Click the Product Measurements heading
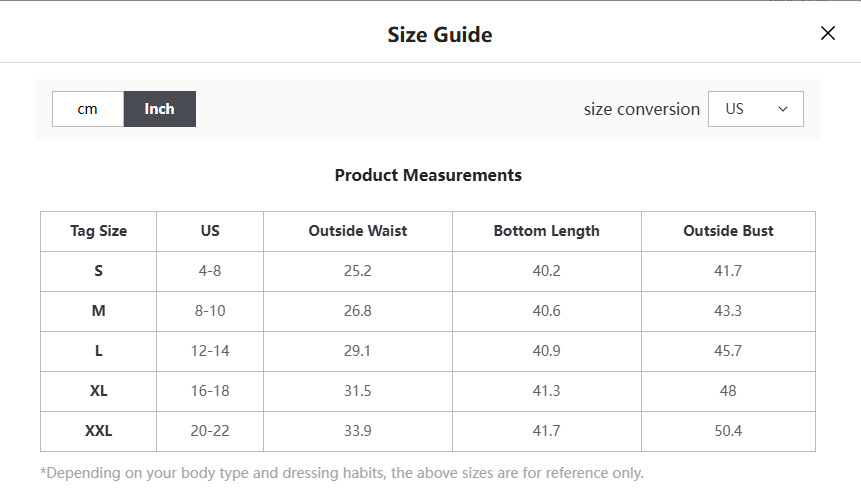This screenshot has height=501, width=861. pyautogui.click(x=428, y=175)
